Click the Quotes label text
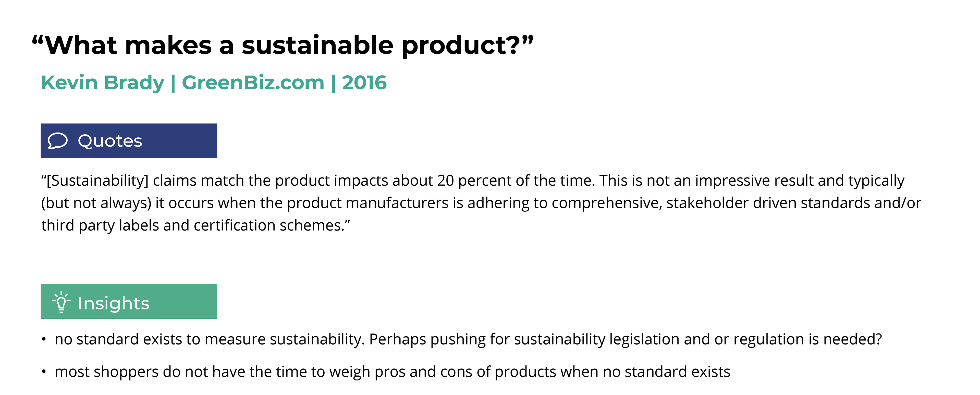The width and height of the screenshot is (980, 395). [110, 141]
